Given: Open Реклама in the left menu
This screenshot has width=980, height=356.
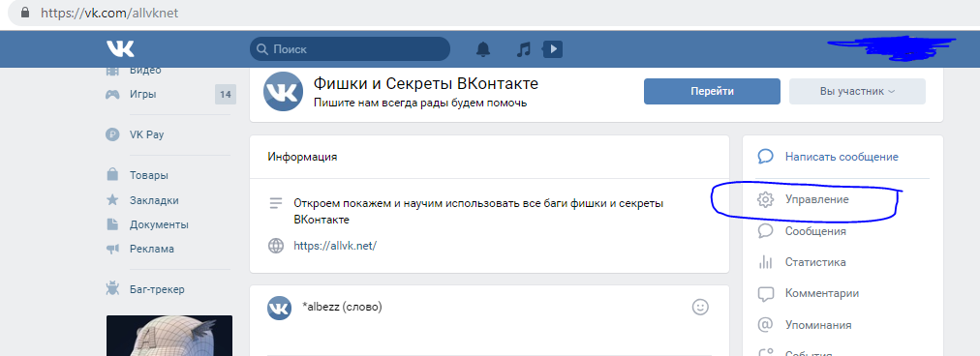Looking at the screenshot, I should [152, 249].
